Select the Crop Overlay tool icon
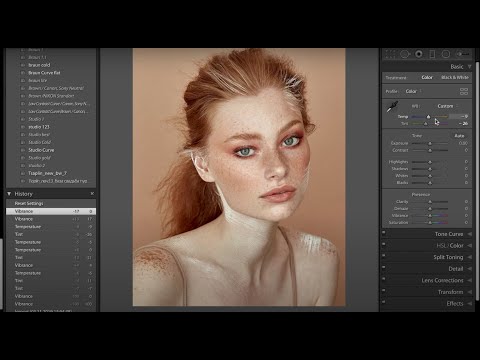 [390, 54]
